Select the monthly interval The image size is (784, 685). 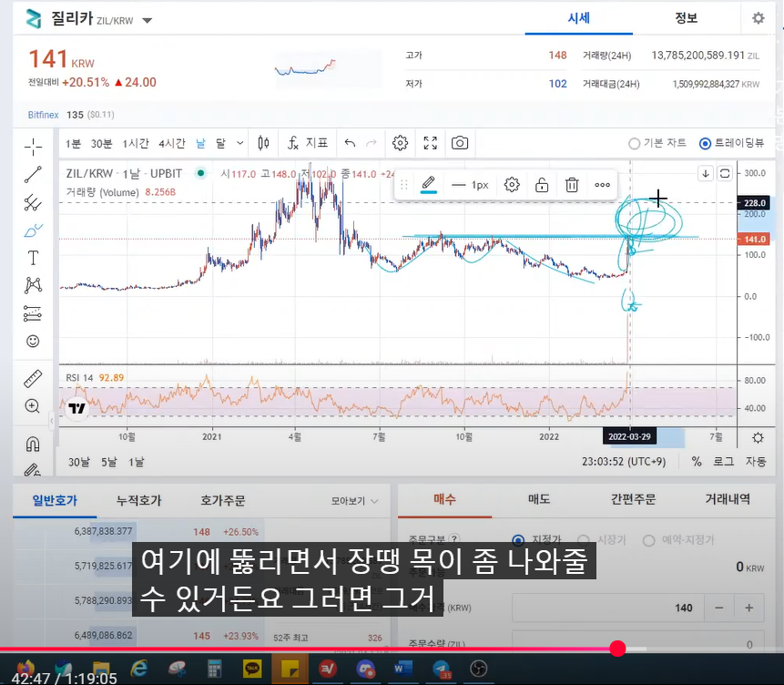220,144
